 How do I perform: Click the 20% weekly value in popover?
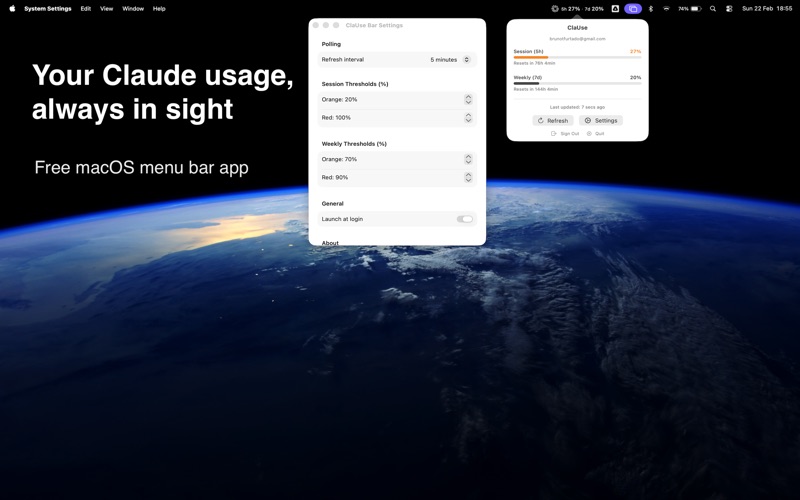635,78
